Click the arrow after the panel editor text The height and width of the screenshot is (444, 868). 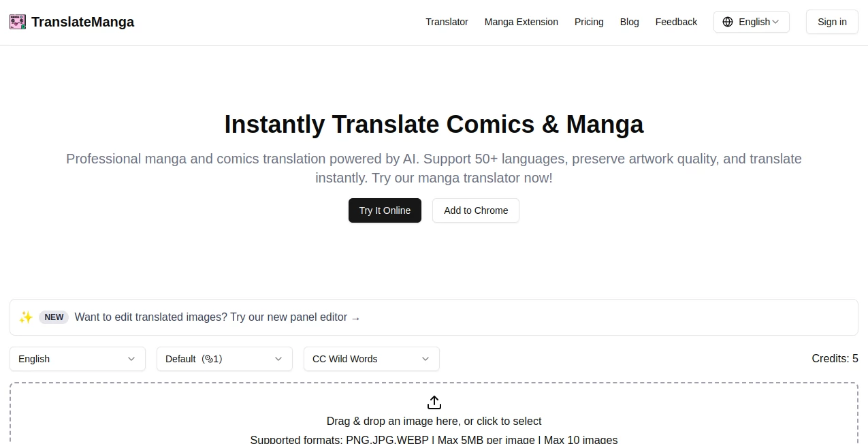[355, 317]
